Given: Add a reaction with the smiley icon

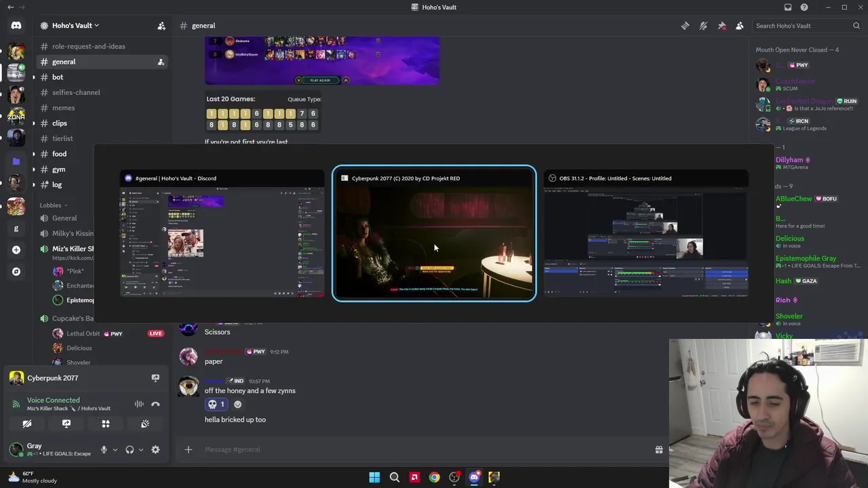Looking at the screenshot, I should coord(237,405).
